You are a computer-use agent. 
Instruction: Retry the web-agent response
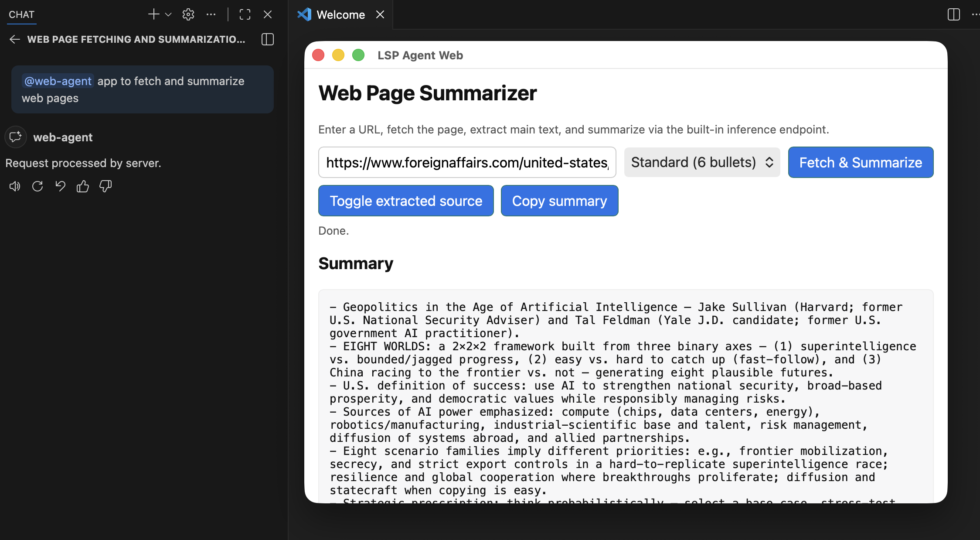click(37, 186)
